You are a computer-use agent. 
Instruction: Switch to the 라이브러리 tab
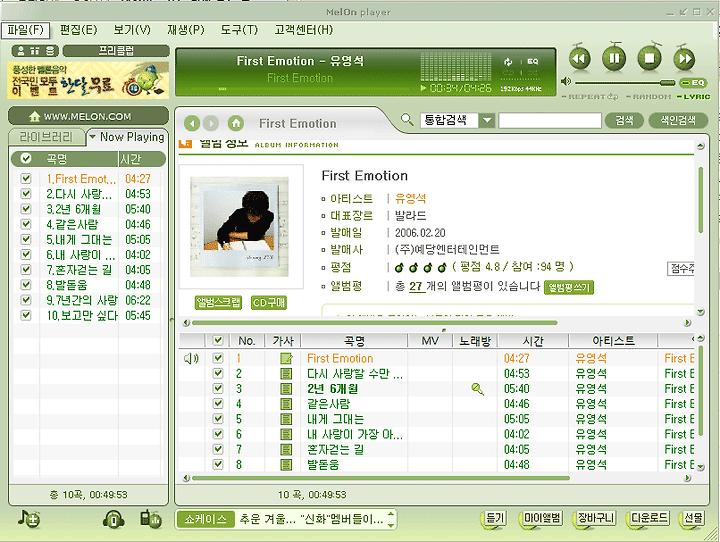[x=46, y=136]
